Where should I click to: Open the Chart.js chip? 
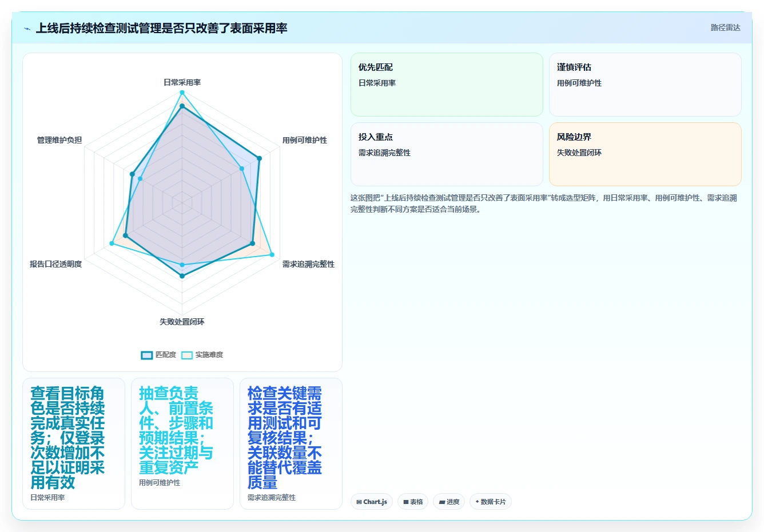tap(372, 502)
